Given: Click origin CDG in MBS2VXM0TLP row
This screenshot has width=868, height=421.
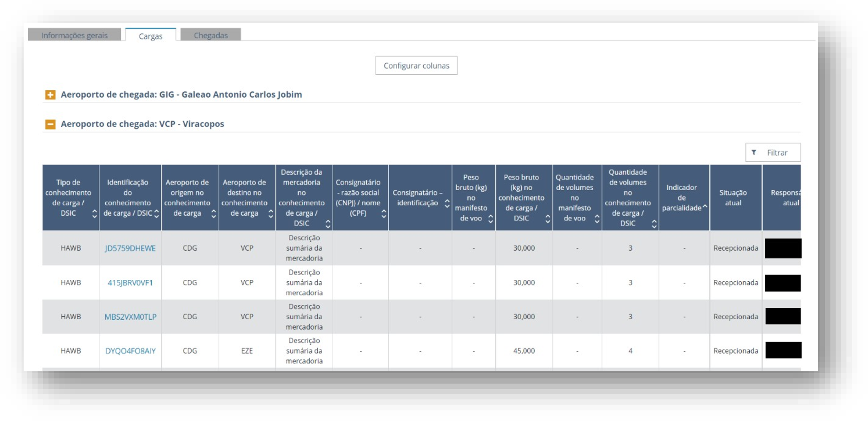Looking at the screenshot, I should click(x=190, y=316).
